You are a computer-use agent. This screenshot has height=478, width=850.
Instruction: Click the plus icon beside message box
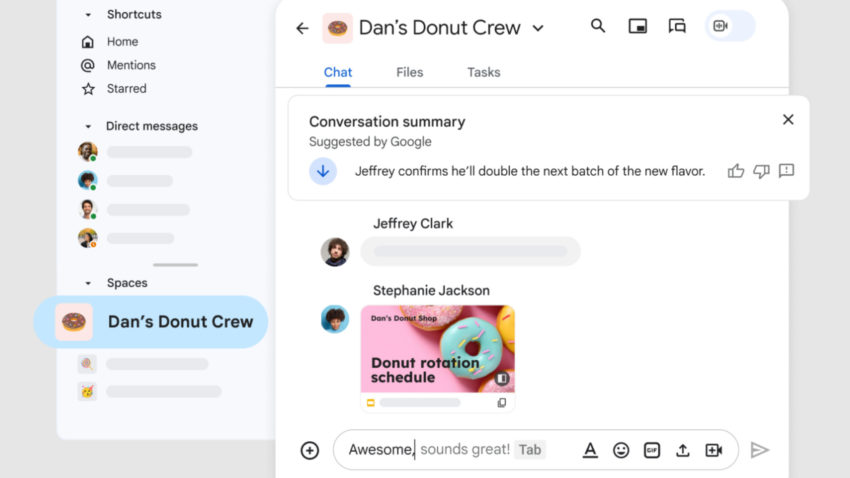coord(310,450)
